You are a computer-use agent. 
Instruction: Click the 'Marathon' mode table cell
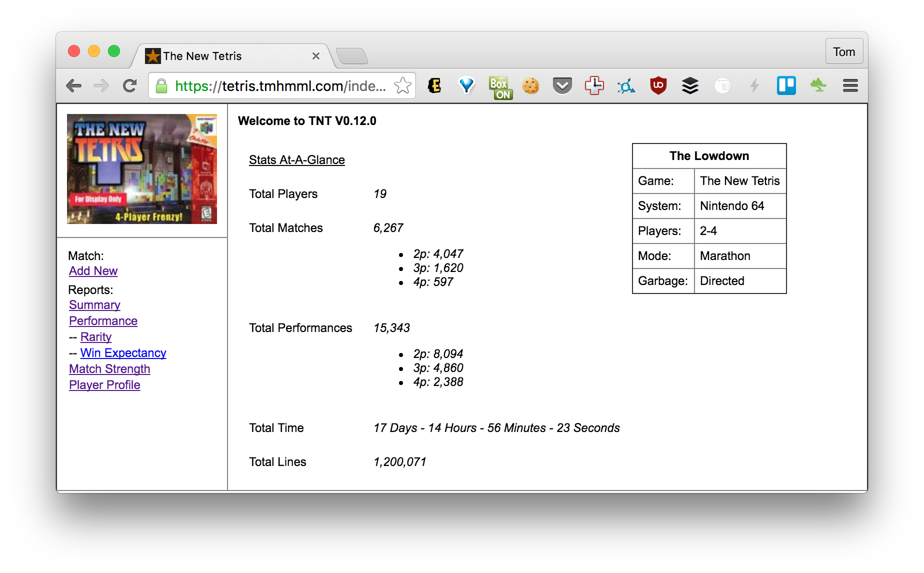coord(740,256)
